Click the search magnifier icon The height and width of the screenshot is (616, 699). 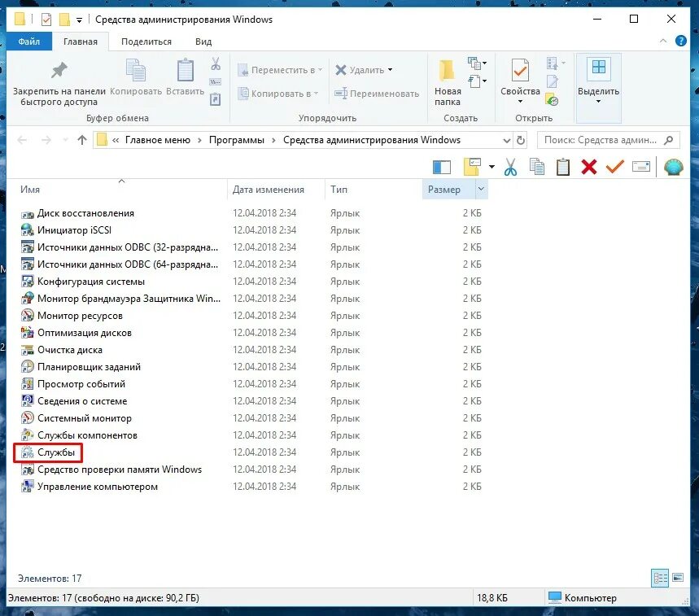pos(668,141)
